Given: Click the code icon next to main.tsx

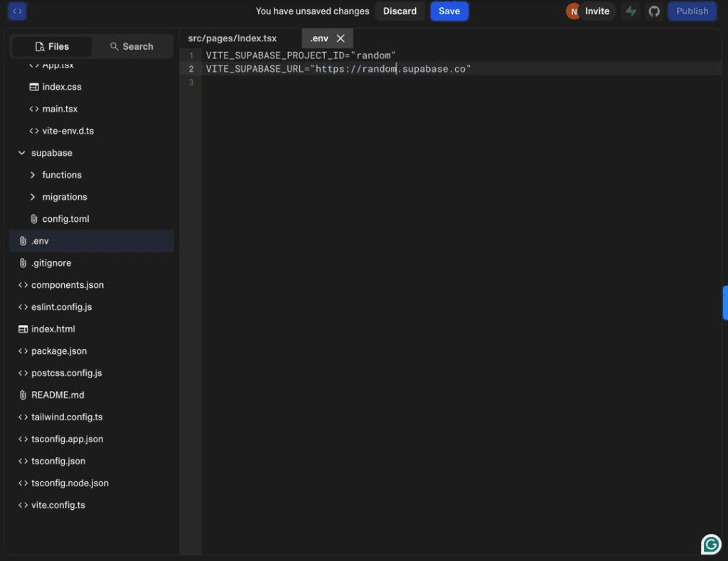Looking at the screenshot, I should [x=34, y=109].
